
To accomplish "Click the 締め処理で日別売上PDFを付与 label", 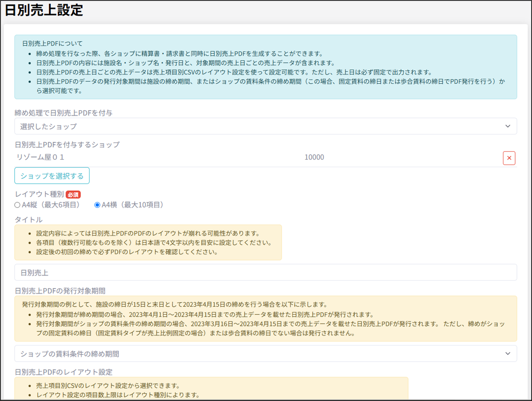I will (63, 113).
